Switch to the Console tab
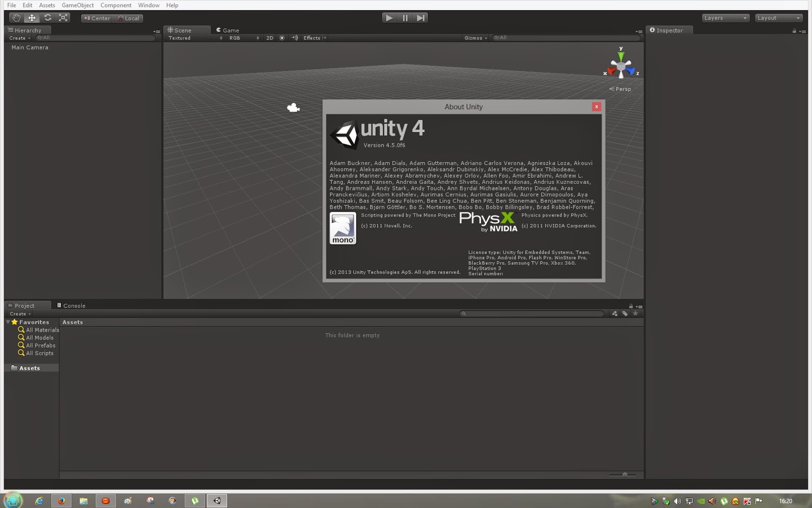 (x=71, y=305)
